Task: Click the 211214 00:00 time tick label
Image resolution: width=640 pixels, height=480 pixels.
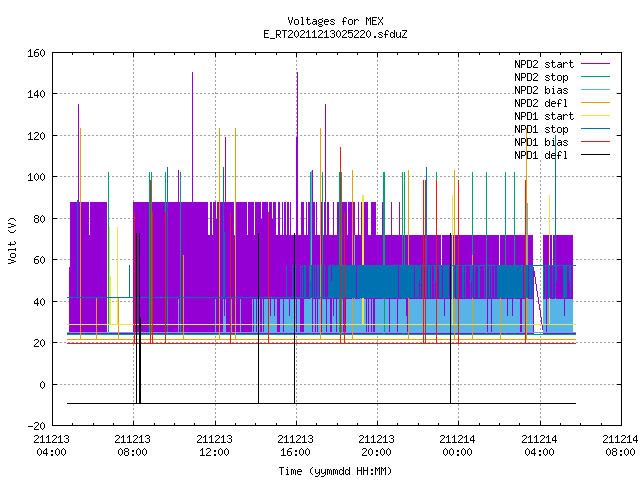Action: (x=457, y=446)
